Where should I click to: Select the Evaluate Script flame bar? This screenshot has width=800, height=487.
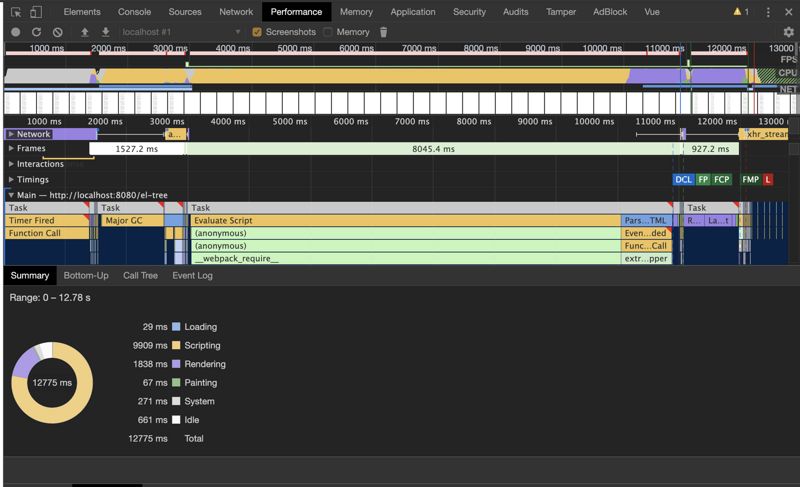[x=400, y=220]
